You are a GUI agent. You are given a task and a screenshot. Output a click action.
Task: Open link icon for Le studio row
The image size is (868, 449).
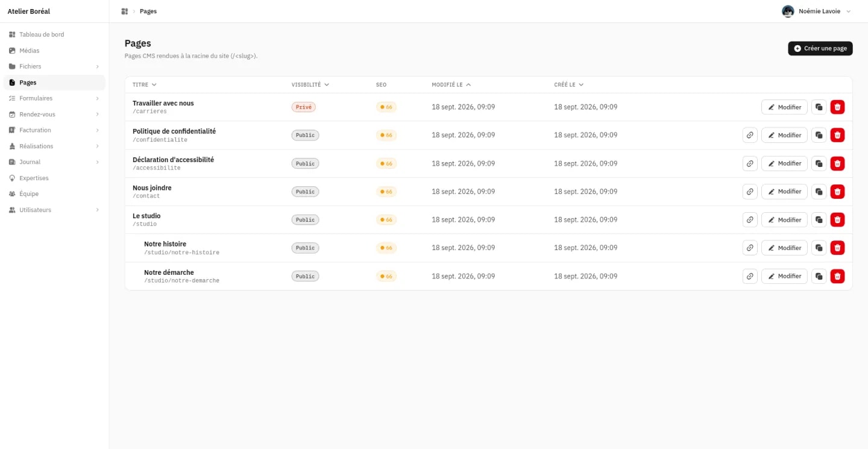(750, 219)
